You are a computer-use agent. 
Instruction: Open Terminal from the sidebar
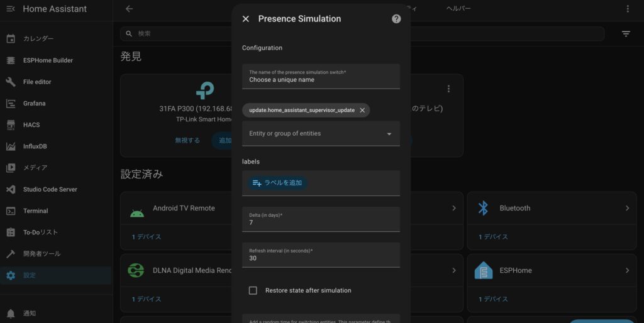point(35,211)
